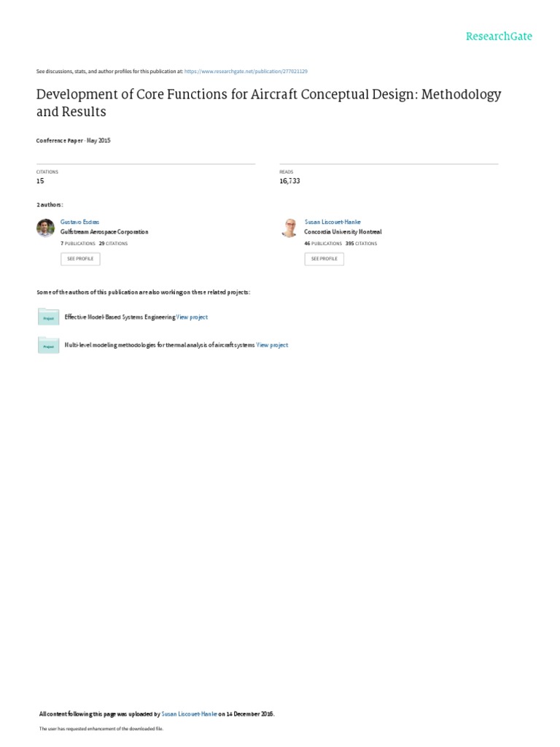560x747 pixels.
Task: Open Susan Liscouet-Hanke author name link
Action: 332,222
